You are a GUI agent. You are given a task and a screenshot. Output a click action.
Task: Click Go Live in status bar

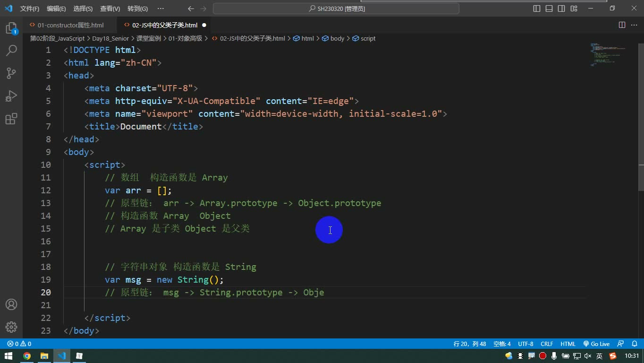(x=597, y=344)
